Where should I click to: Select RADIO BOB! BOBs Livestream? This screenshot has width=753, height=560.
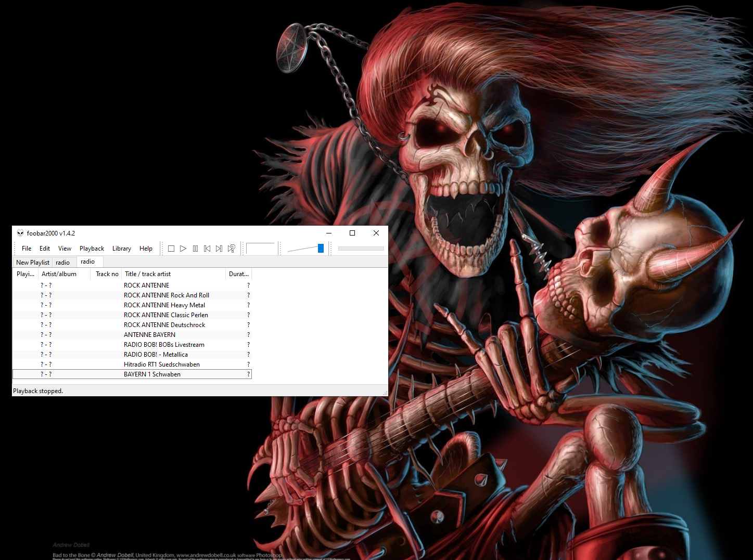(x=132, y=345)
